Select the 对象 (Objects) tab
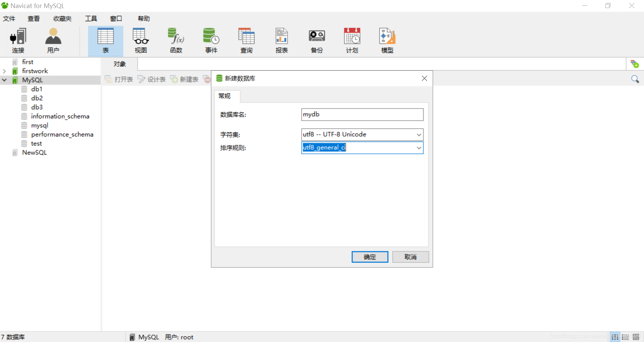 click(x=119, y=64)
